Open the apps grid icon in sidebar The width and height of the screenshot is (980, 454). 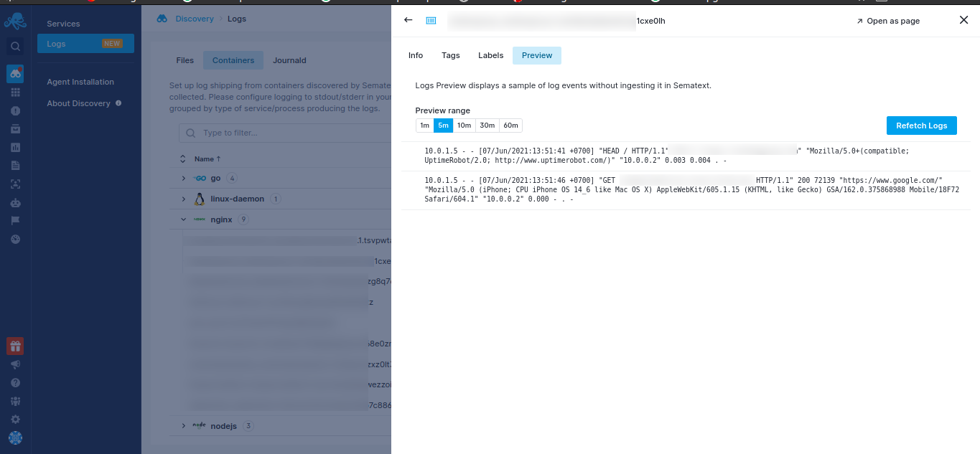point(15,93)
